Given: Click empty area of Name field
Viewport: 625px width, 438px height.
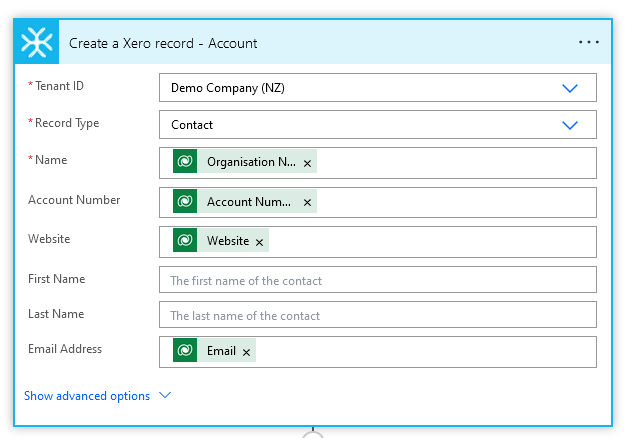Looking at the screenshot, I should click(456, 163).
